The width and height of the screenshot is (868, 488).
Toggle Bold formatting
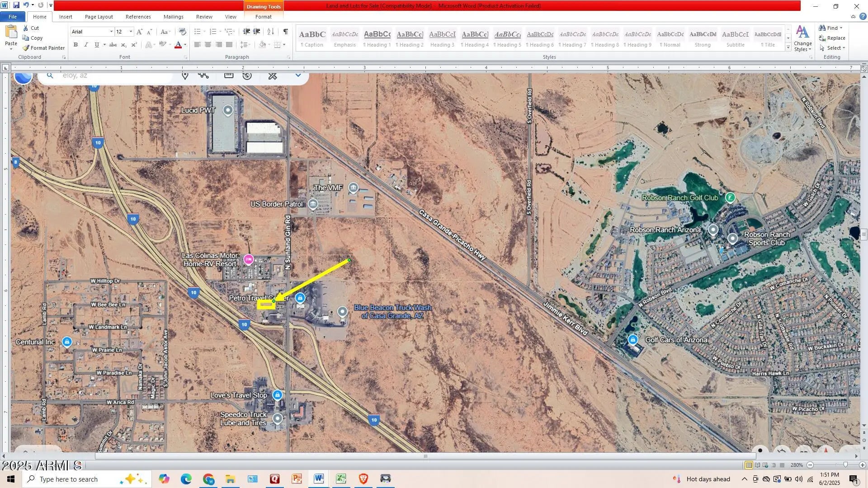click(75, 45)
